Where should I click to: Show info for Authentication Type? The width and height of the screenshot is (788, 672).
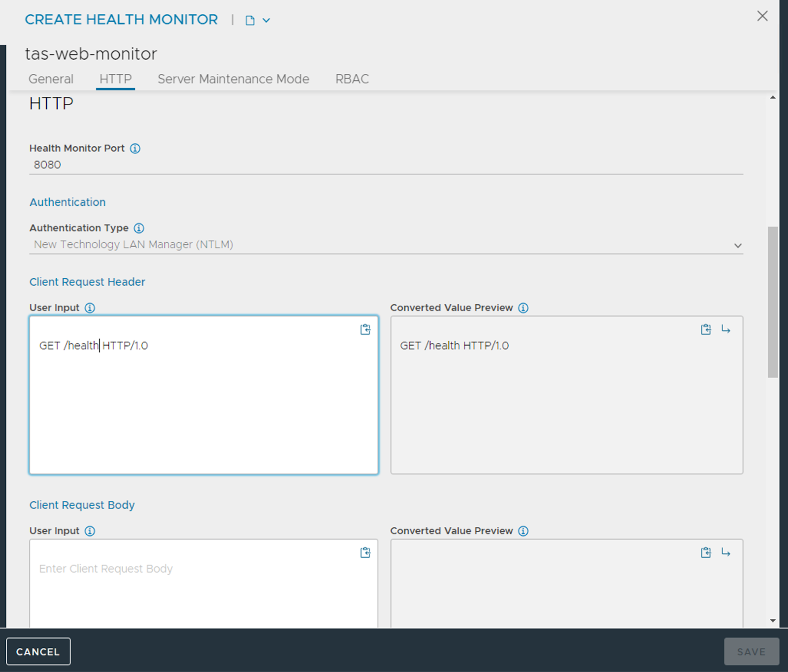click(139, 228)
